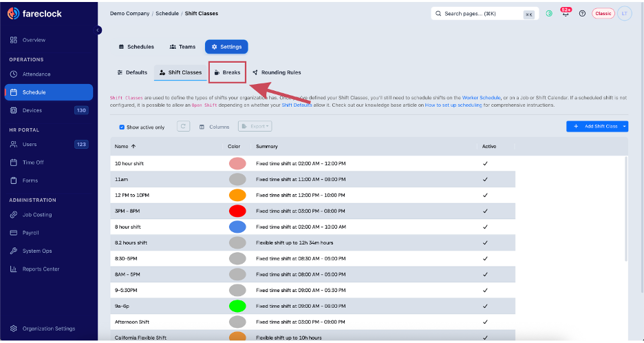Image resolution: width=644 pixels, height=343 pixels.
Task: Click the LT user avatar
Action: point(624,14)
